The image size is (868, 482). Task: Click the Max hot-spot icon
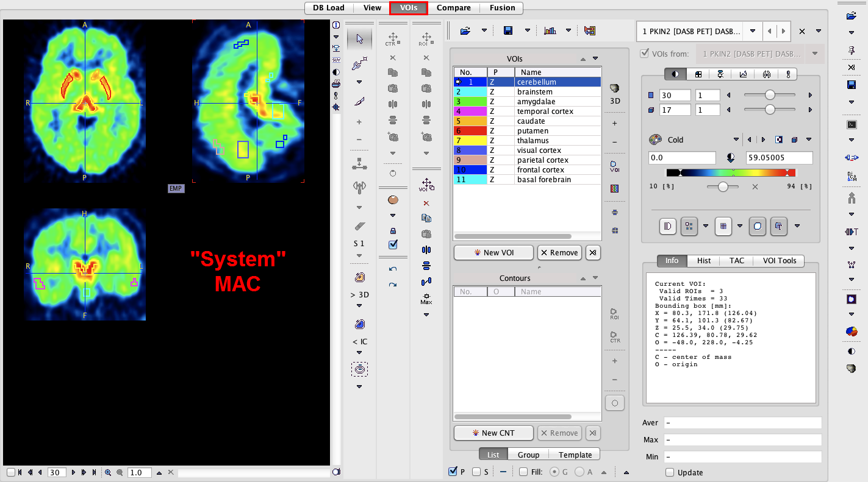pyautogui.click(x=426, y=299)
